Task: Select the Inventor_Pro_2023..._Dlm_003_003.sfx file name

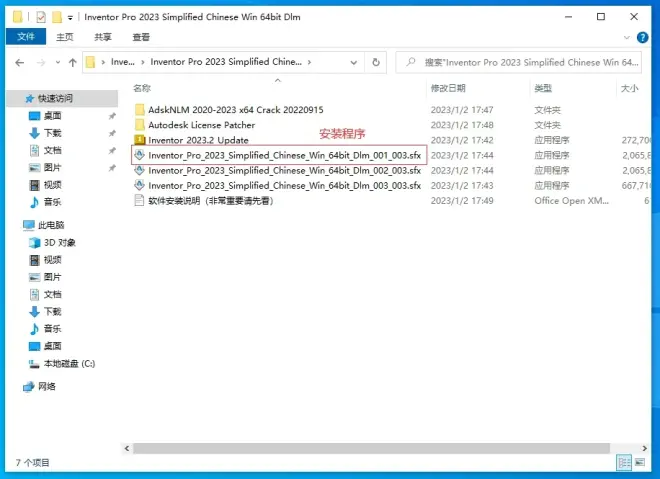Action: point(285,186)
